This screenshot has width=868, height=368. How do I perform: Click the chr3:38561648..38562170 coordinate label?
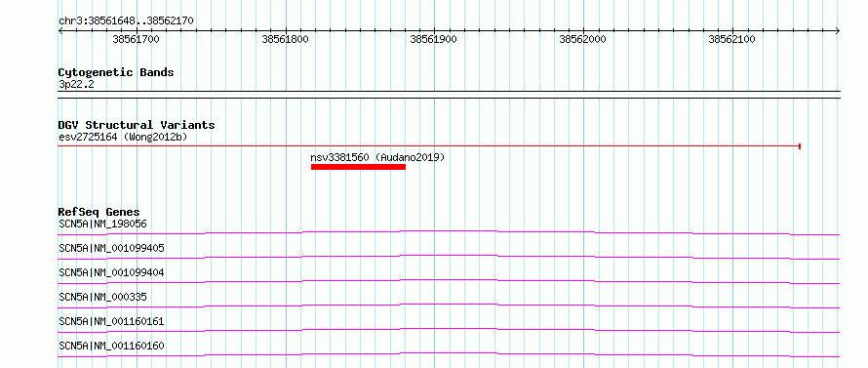click(x=126, y=21)
